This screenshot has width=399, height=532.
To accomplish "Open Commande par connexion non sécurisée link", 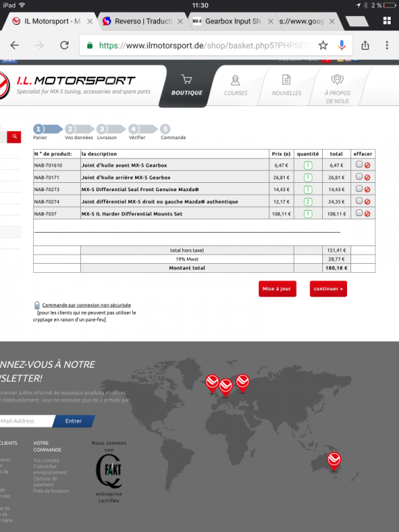I will click(87, 305).
